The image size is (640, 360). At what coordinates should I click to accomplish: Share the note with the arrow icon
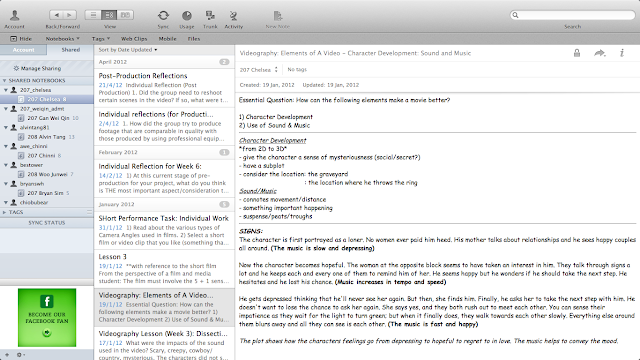(x=600, y=53)
